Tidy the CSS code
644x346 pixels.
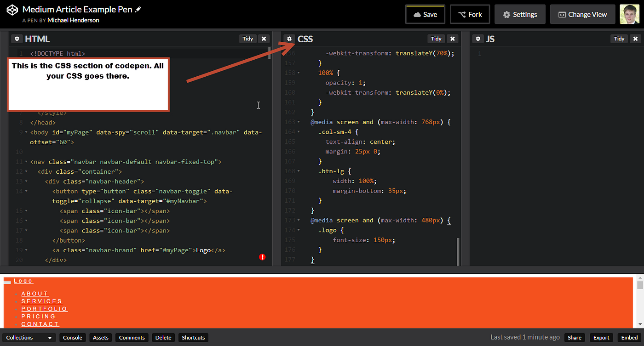coord(436,39)
